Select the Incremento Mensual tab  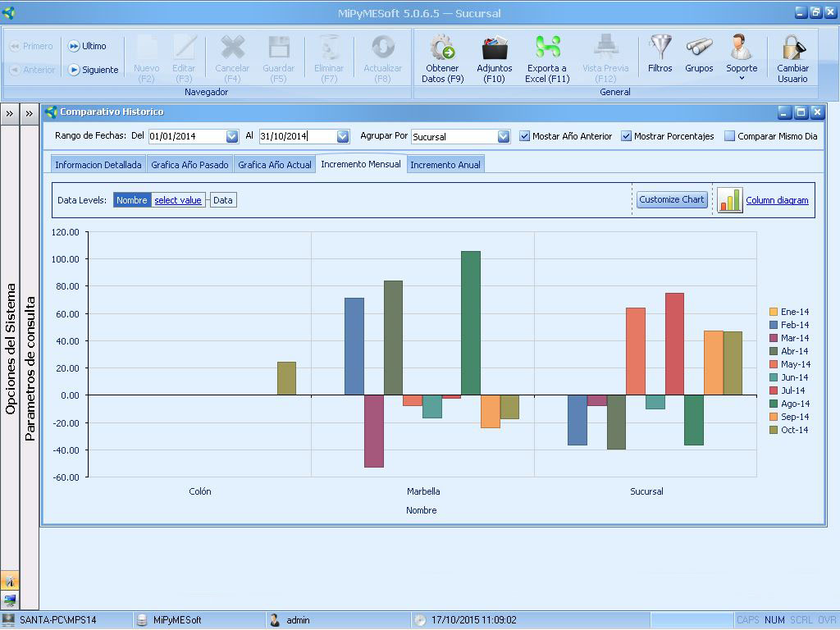coord(361,164)
